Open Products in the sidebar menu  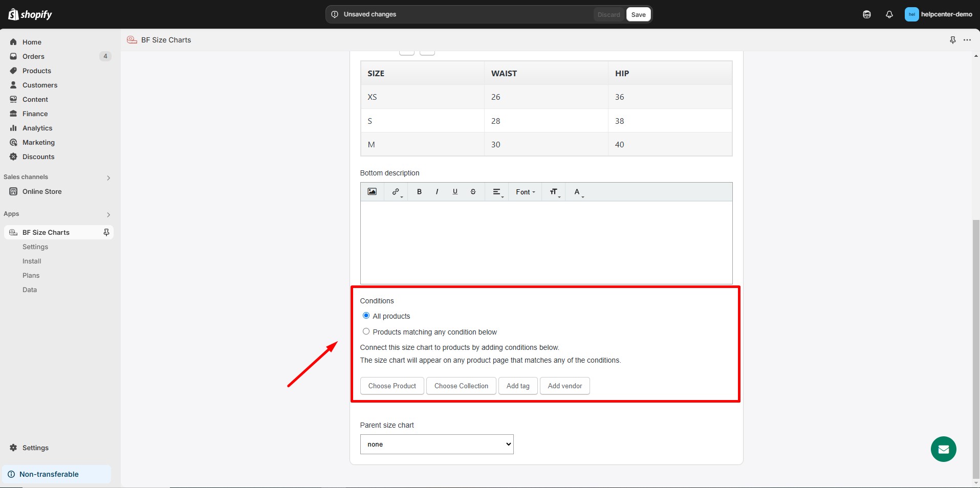37,71
